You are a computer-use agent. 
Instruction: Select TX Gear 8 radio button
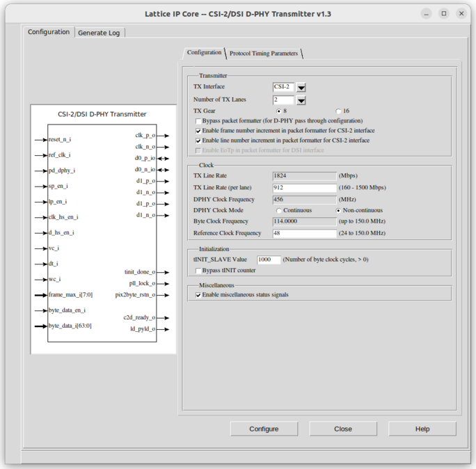[x=279, y=111]
